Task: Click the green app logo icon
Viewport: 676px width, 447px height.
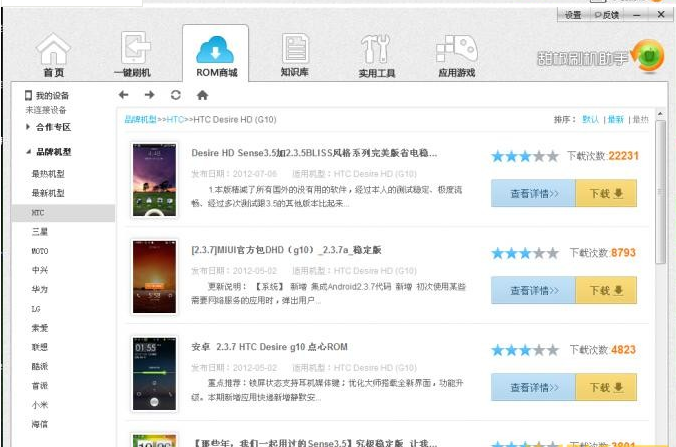Action: [648, 56]
